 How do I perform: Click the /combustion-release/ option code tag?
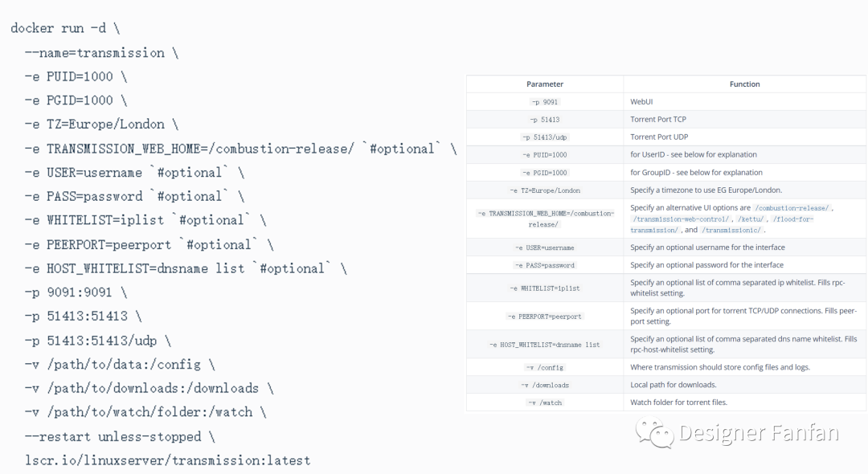[x=792, y=208]
